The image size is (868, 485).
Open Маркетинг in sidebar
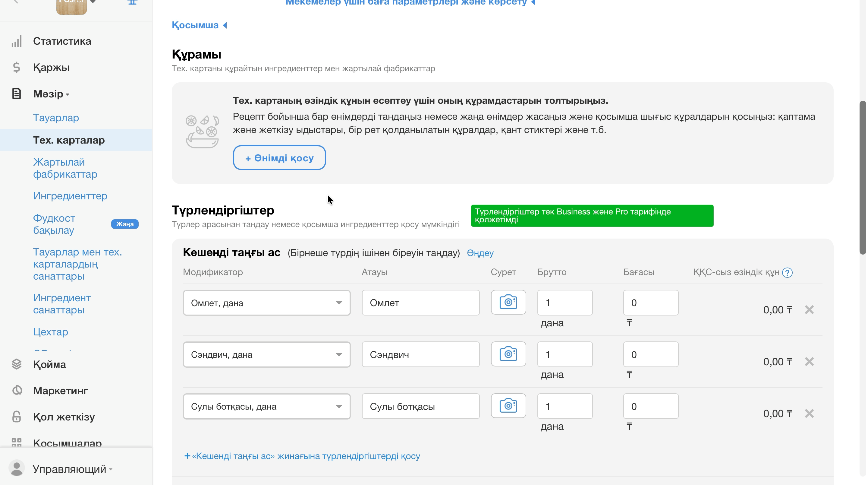(x=60, y=391)
